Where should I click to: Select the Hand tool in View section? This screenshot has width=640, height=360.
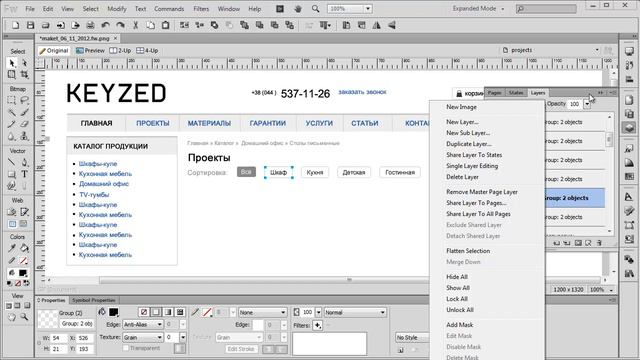point(11,317)
